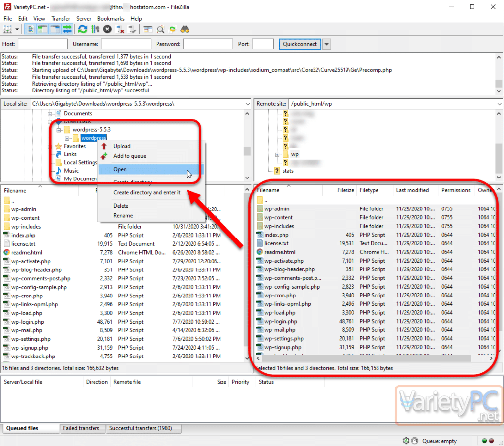The height and width of the screenshot is (446, 504).
Task: Sort remote files by Permissions column
Action: [x=457, y=190]
